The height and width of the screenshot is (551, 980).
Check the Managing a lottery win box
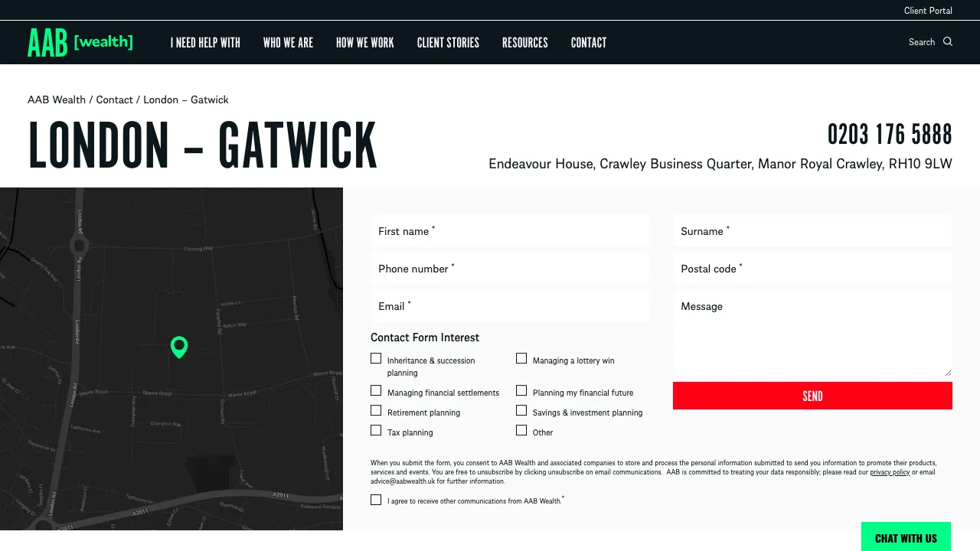pos(521,358)
